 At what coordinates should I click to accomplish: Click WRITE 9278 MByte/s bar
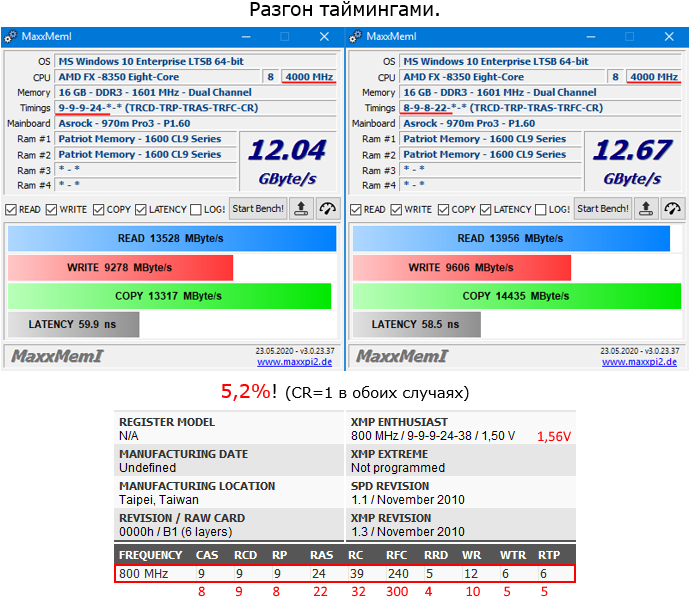120,268
